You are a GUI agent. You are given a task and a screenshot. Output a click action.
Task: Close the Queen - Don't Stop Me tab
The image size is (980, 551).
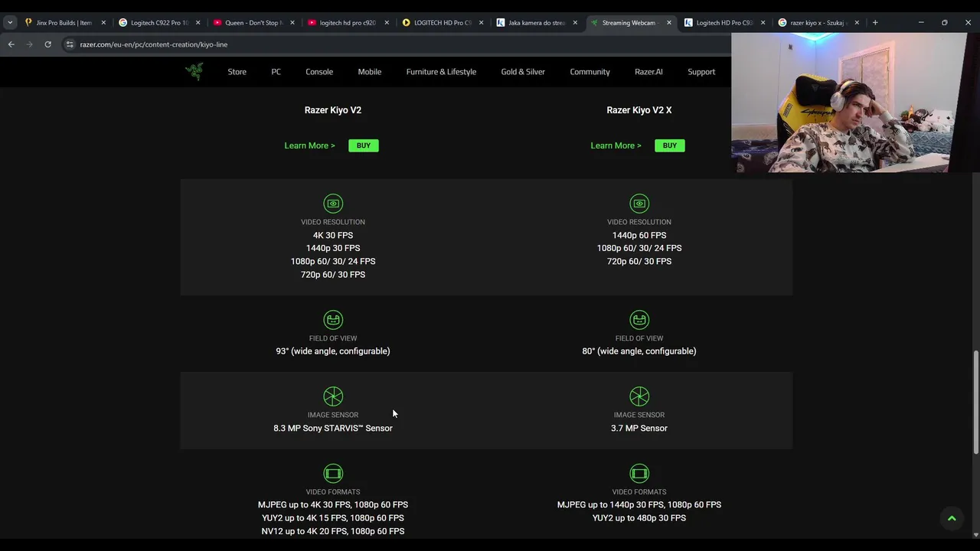click(x=292, y=23)
